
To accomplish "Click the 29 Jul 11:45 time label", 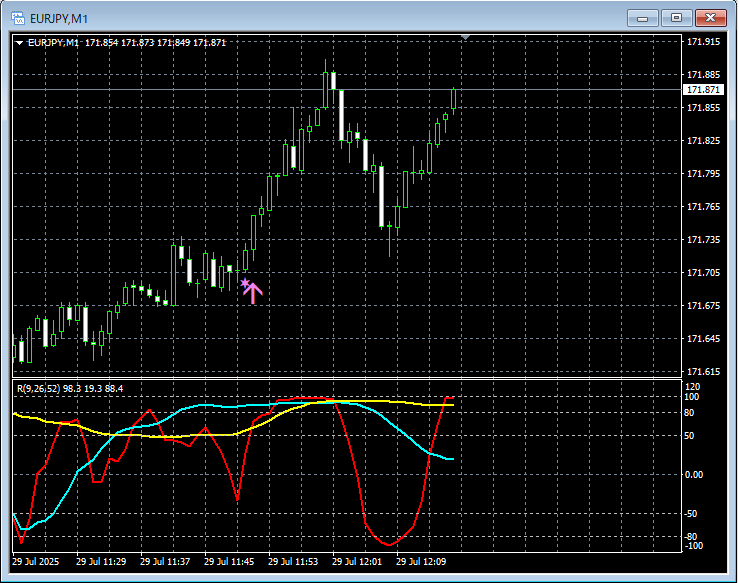I will tap(229, 562).
